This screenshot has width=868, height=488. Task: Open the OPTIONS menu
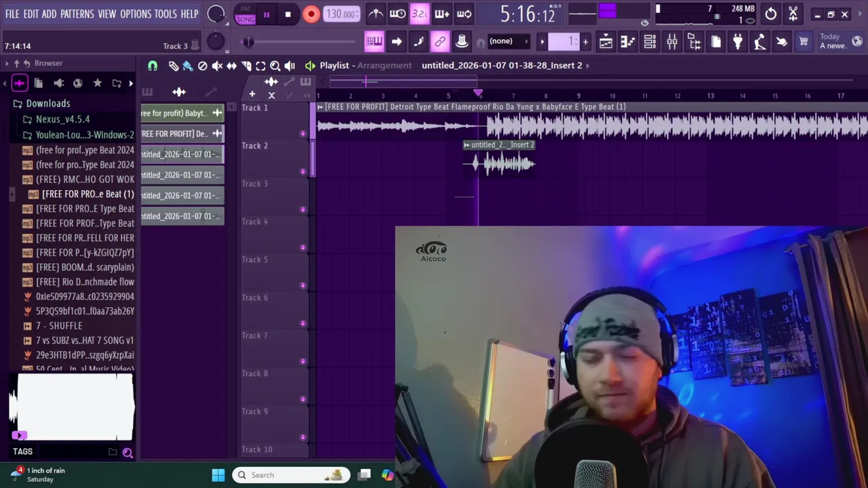tap(136, 14)
